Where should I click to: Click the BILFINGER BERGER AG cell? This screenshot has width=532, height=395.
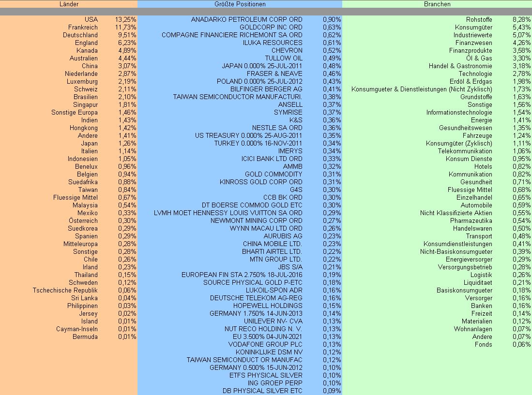[266, 89]
